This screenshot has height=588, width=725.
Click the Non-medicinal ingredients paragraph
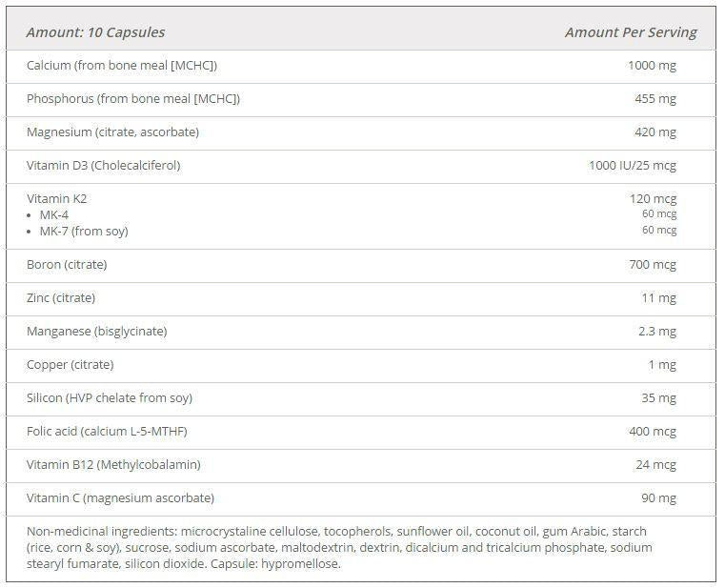(339, 547)
